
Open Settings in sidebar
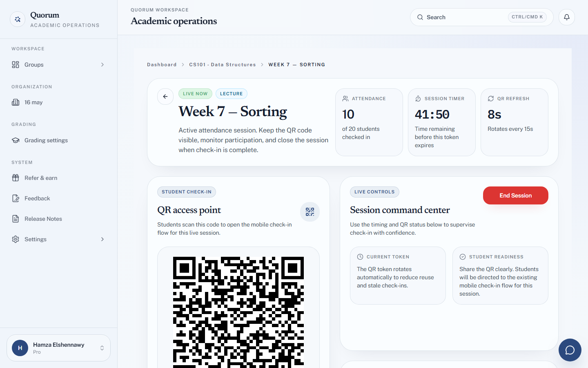(x=58, y=239)
